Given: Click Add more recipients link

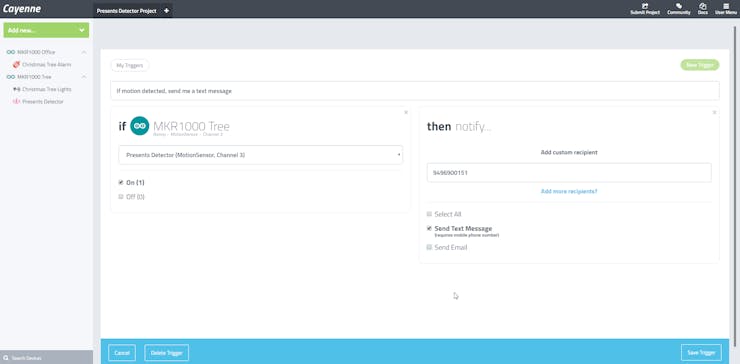Looking at the screenshot, I should pos(569,191).
